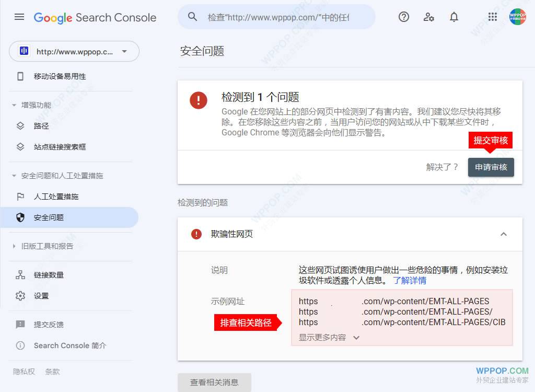
Task: Click the 路径 layers icon
Action: [20, 126]
